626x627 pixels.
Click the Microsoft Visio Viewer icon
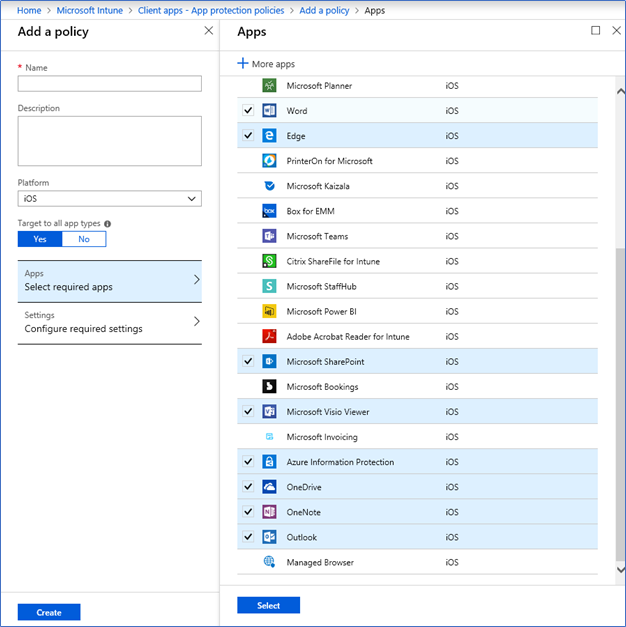(269, 411)
